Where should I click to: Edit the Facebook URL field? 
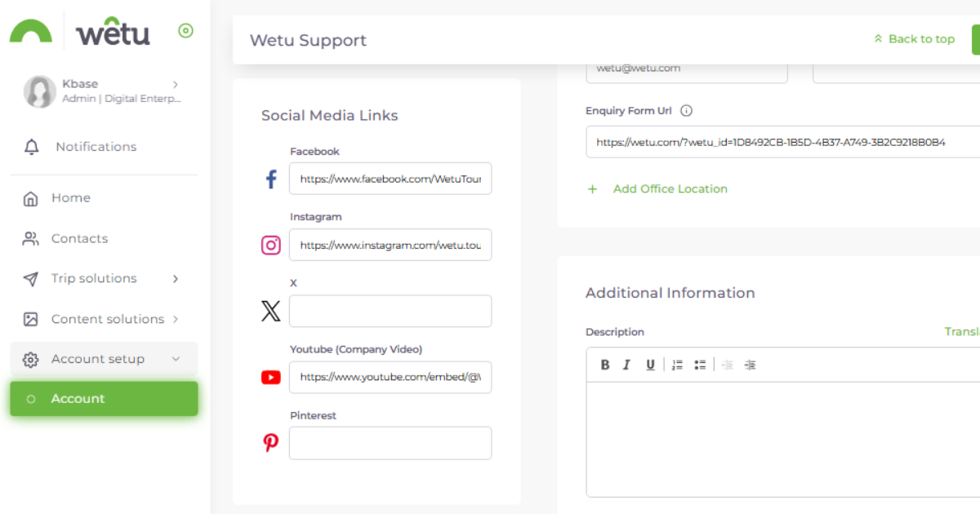(x=390, y=179)
